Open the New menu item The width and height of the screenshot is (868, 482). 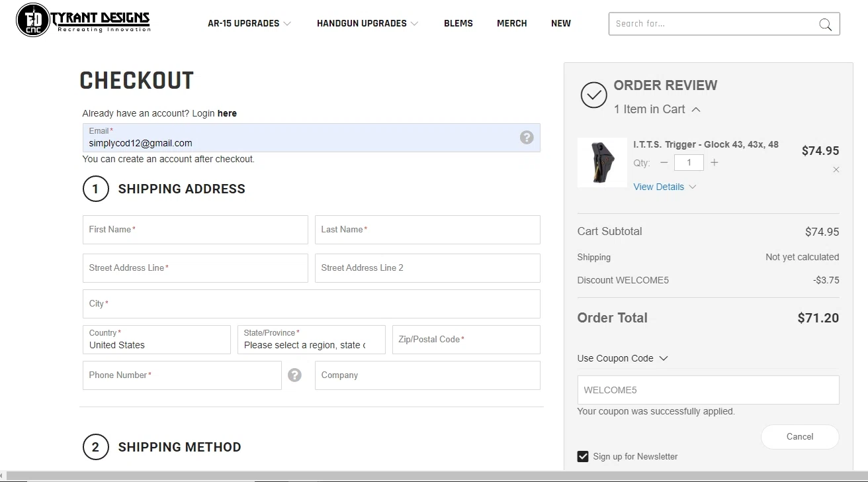(x=561, y=23)
